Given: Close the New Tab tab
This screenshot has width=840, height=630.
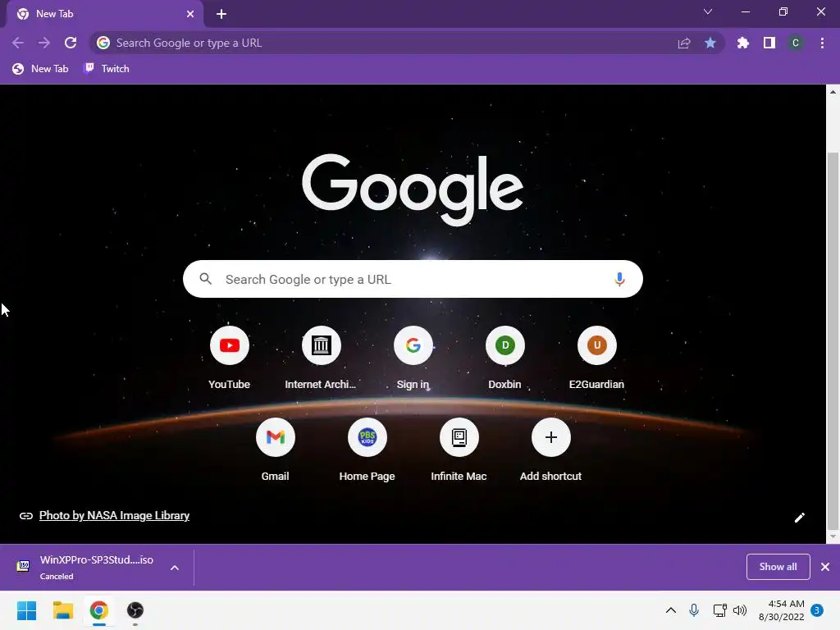Looking at the screenshot, I should click(x=190, y=14).
